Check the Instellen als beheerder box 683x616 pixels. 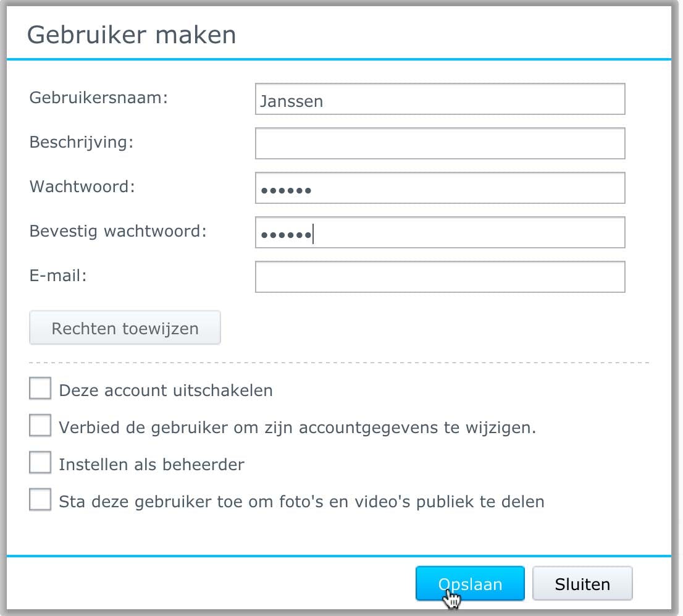pos(41,463)
